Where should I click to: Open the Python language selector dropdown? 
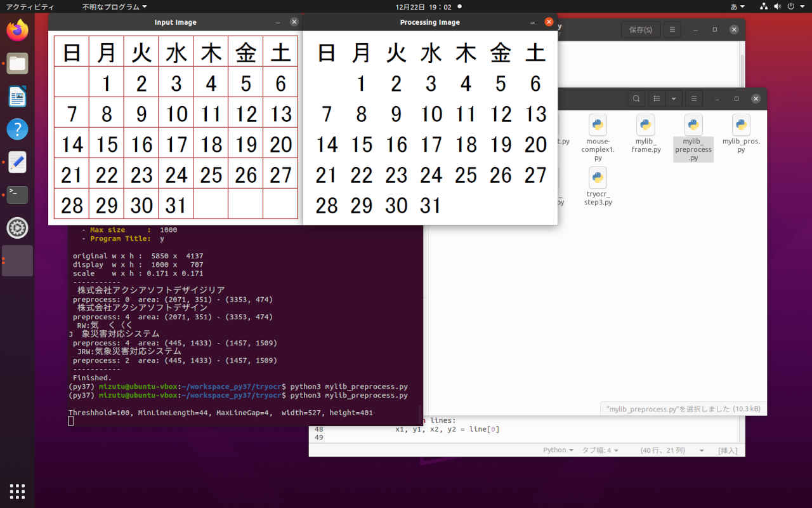[x=558, y=450]
